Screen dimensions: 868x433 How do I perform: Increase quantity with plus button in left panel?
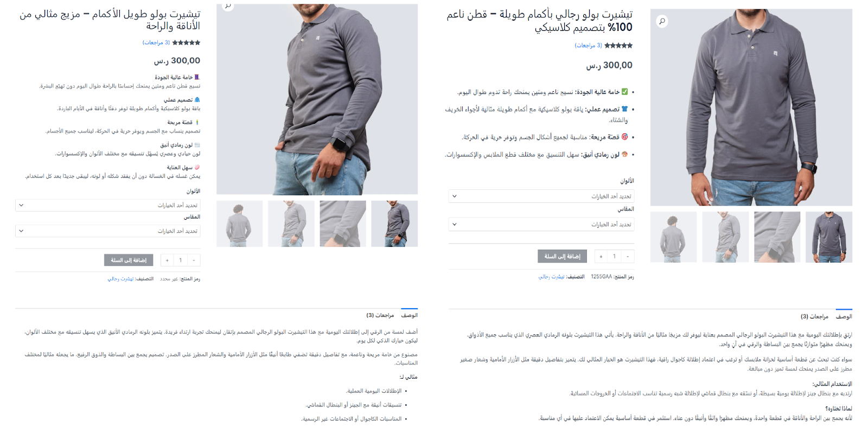pos(167,260)
